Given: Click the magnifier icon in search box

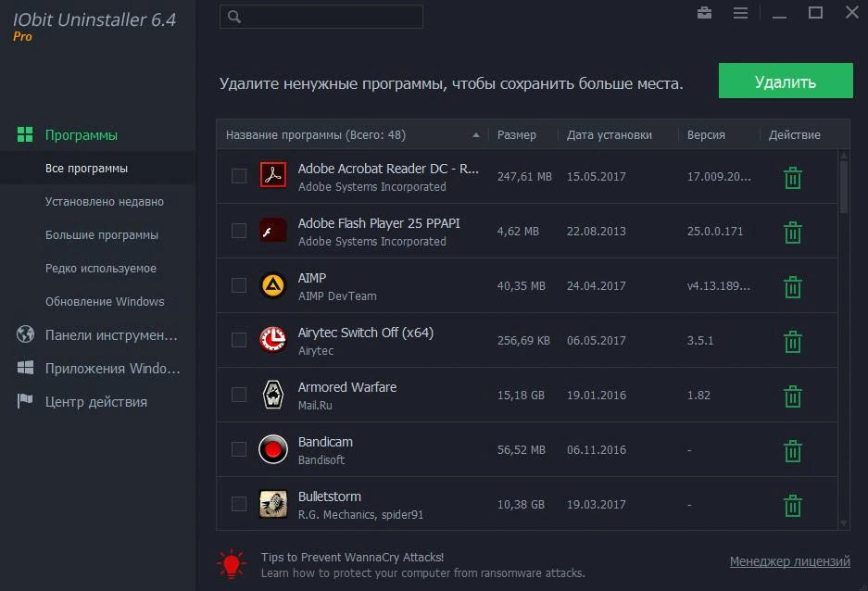Looking at the screenshot, I should click(234, 17).
